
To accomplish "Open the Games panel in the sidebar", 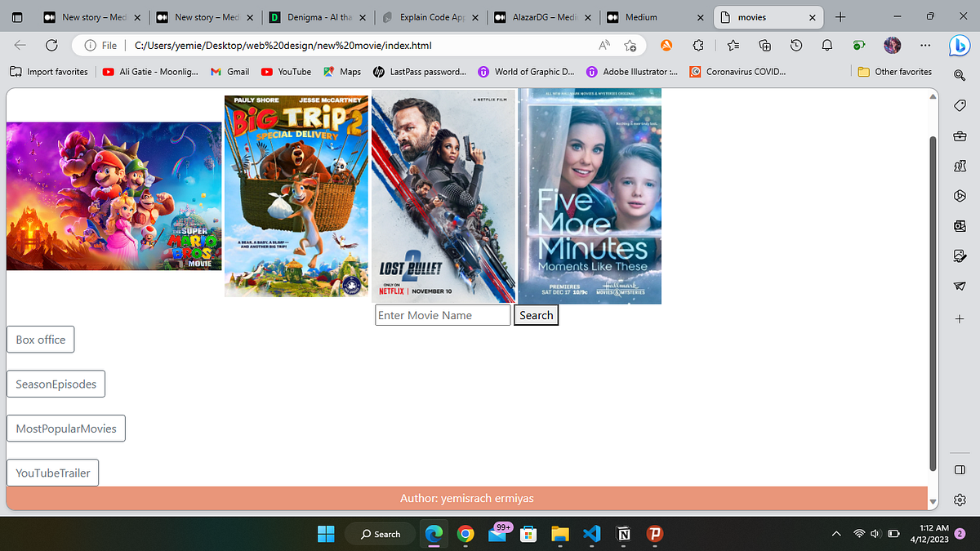I will (x=960, y=166).
